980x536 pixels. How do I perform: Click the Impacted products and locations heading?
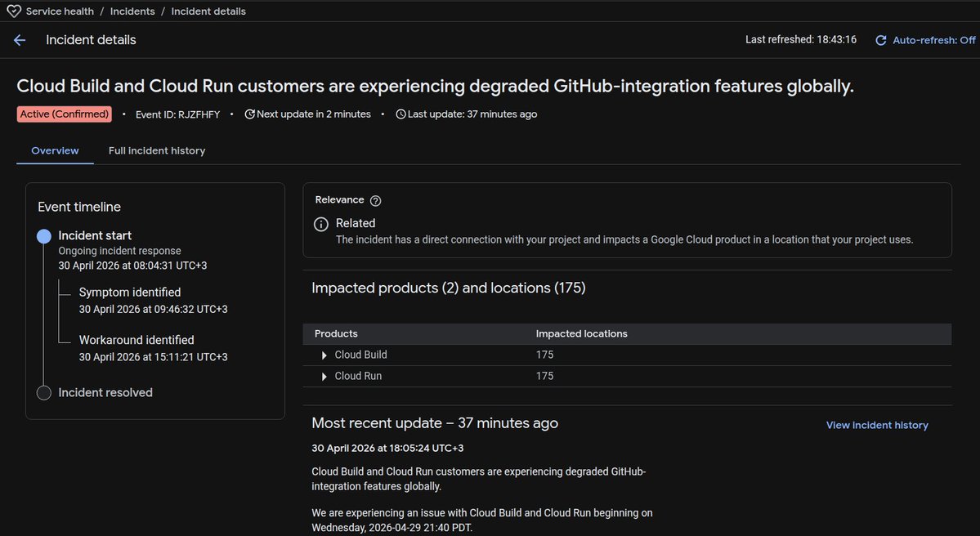pyautogui.click(x=448, y=288)
